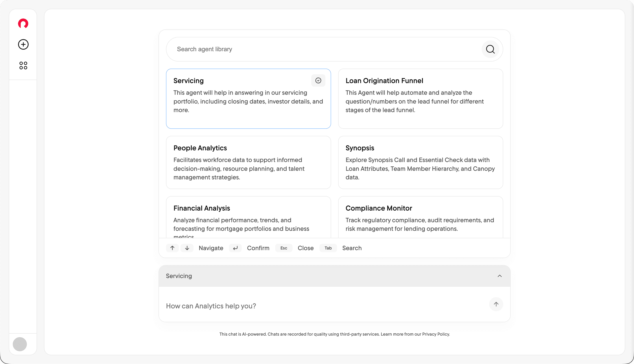Click the Esc close key button

[x=283, y=248]
